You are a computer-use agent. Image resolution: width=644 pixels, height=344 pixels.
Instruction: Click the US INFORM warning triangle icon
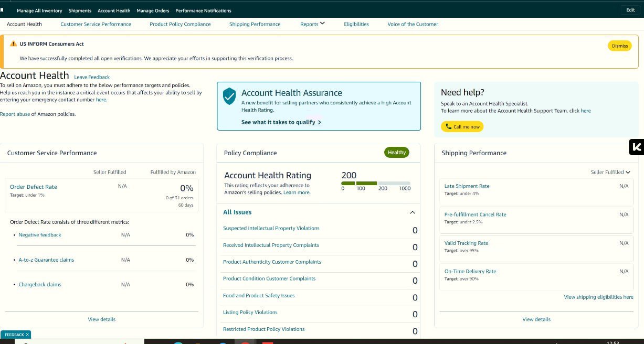coord(14,44)
